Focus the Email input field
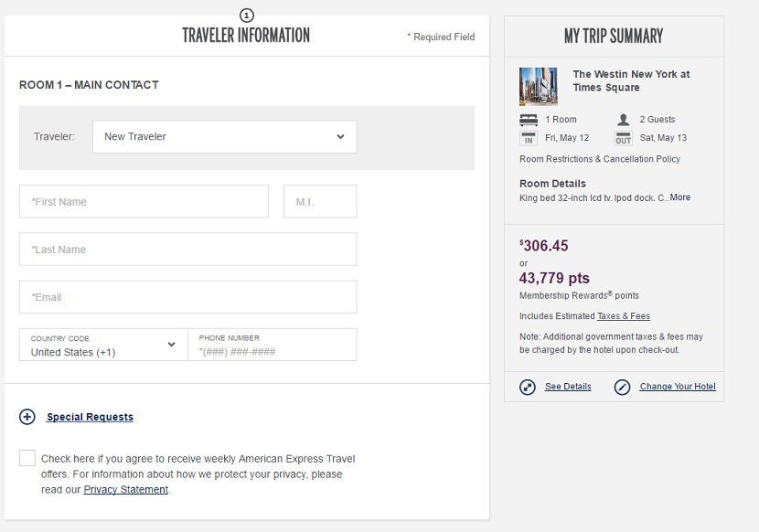The width and height of the screenshot is (759, 532). click(187, 297)
